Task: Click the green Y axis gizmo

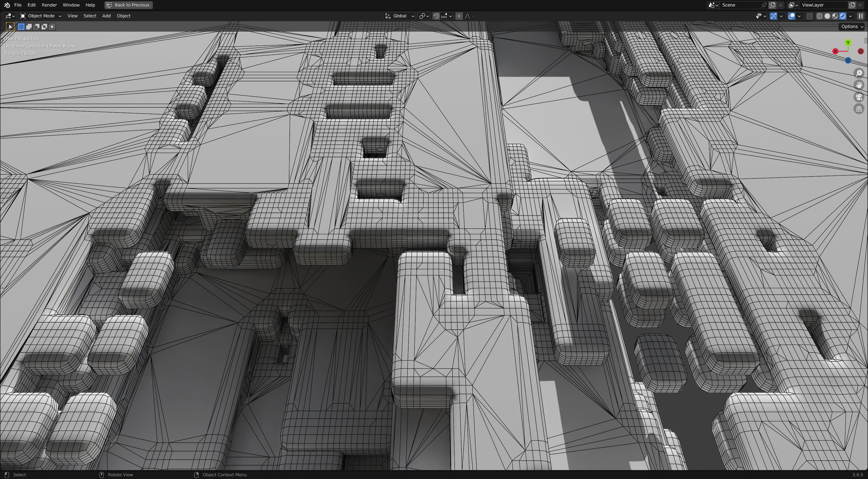Action: click(x=848, y=43)
